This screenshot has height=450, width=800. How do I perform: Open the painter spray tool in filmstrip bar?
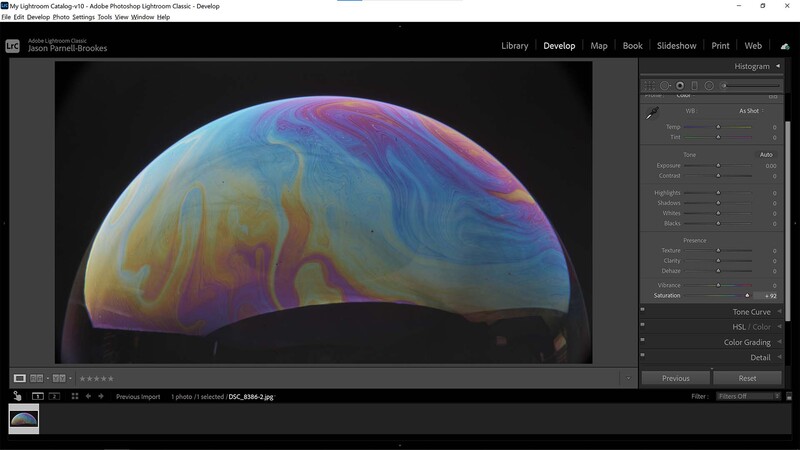[x=17, y=396]
